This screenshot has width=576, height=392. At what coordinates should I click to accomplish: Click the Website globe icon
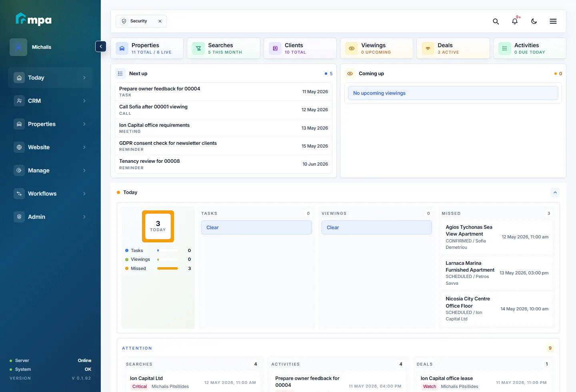point(19,147)
